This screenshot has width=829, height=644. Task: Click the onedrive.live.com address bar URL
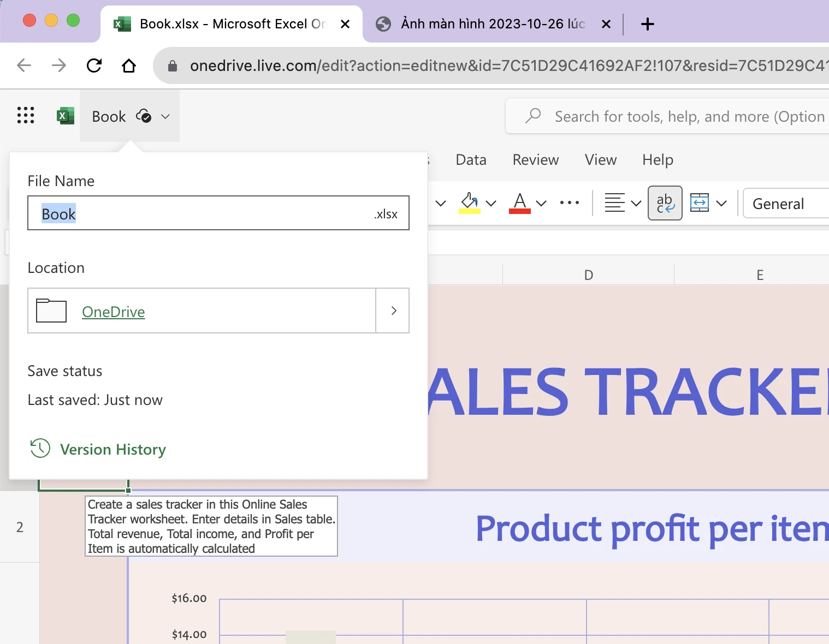click(508, 65)
